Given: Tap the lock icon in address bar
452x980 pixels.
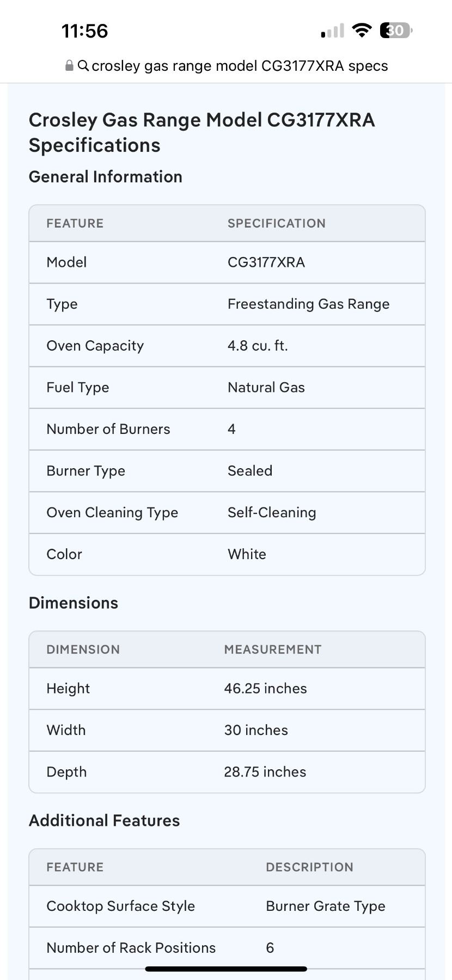Looking at the screenshot, I should tap(69, 66).
